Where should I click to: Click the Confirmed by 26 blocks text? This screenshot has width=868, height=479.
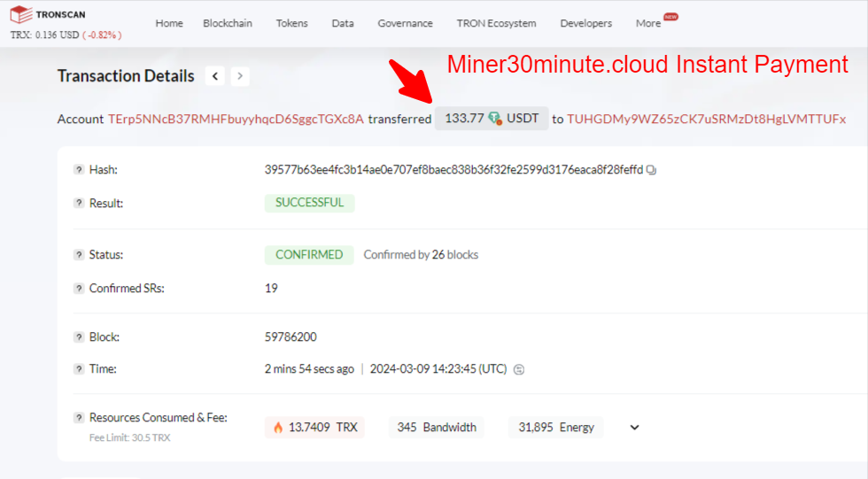pyautogui.click(x=421, y=254)
